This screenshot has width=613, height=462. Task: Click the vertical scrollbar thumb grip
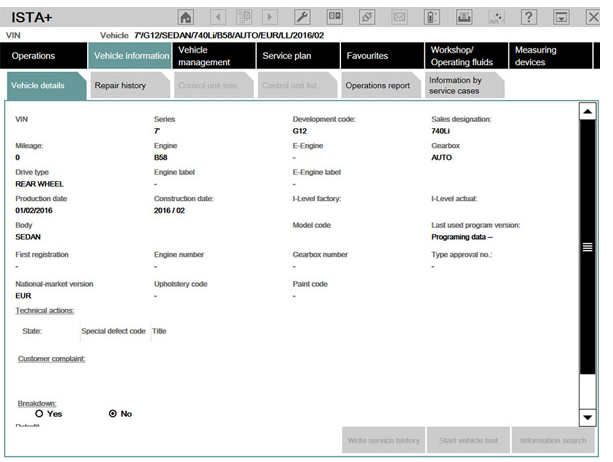[x=588, y=247]
